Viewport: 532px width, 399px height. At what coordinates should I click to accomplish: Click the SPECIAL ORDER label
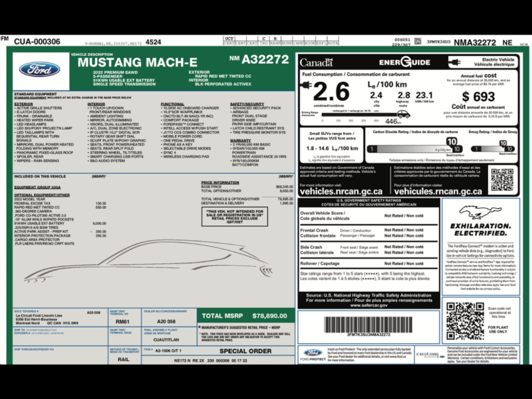coord(245,351)
